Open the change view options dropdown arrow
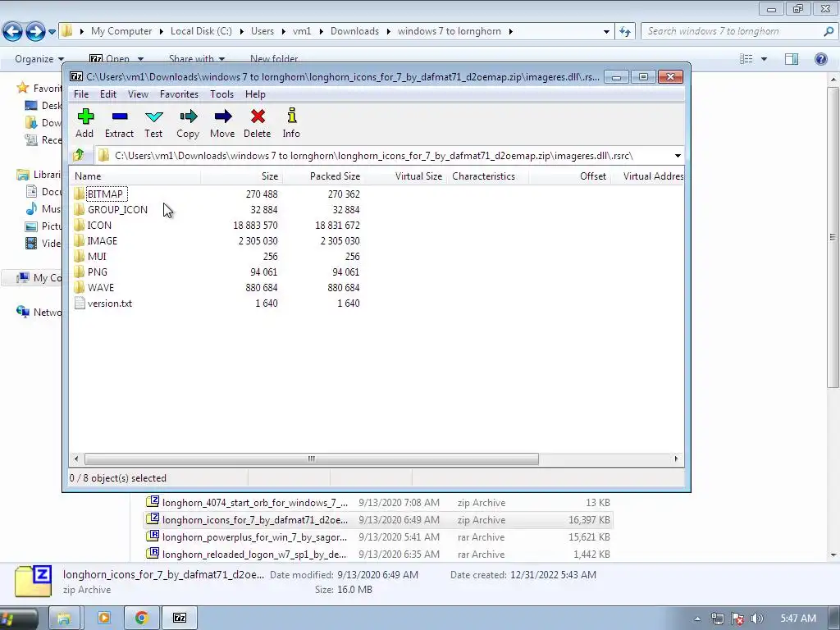The width and height of the screenshot is (840, 630). [x=764, y=59]
